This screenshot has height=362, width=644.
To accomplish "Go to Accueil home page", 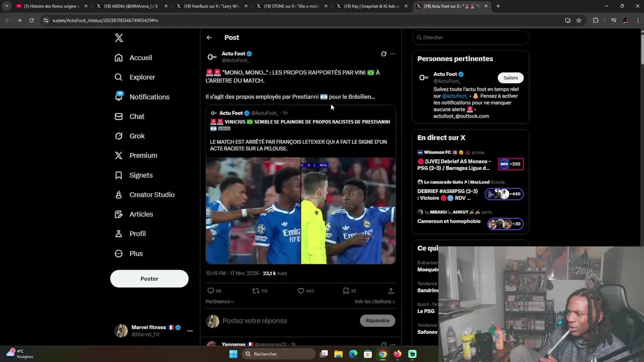I will (x=133, y=58).
